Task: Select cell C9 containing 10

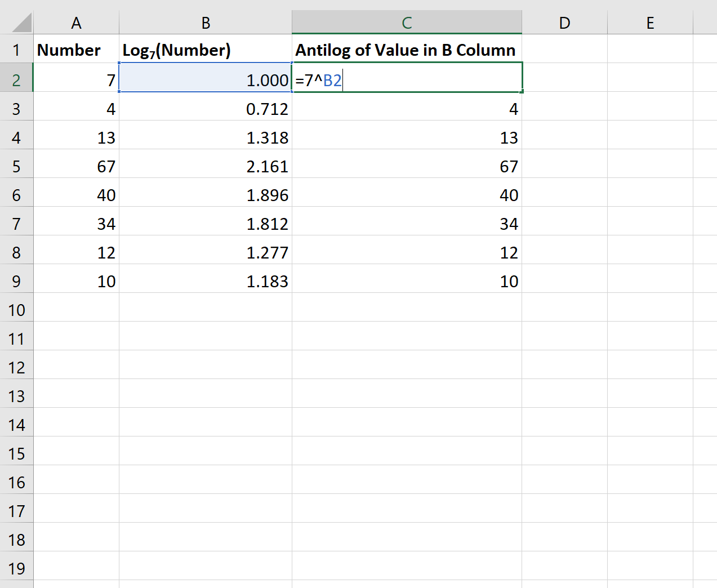Action: (407, 280)
